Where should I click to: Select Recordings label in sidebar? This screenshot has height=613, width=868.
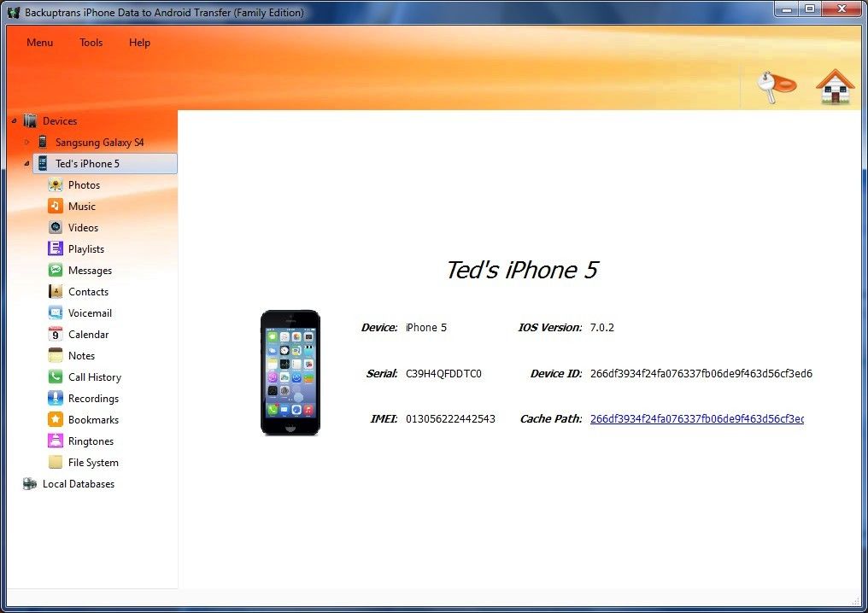click(x=94, y=399)
